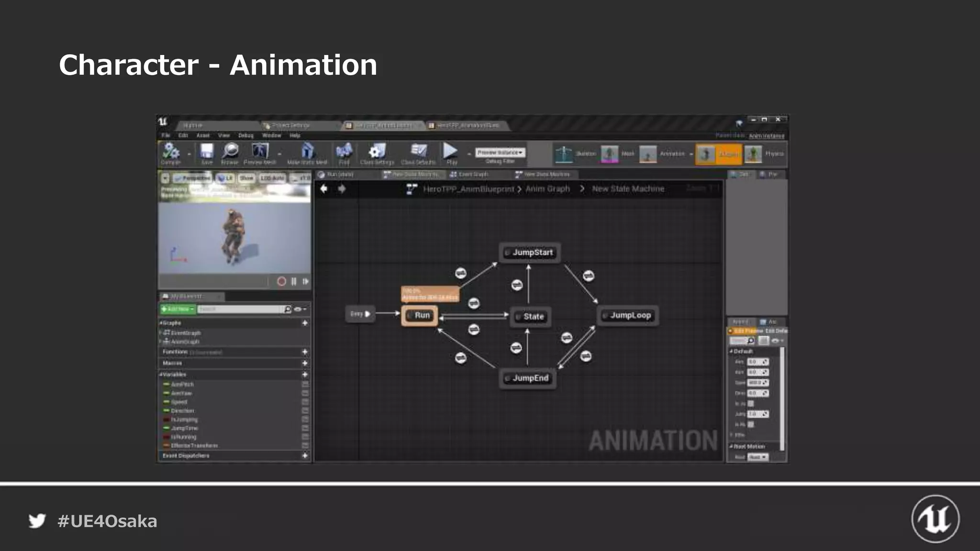Click the Unreal Engine logo on slide

coord(935,519)
